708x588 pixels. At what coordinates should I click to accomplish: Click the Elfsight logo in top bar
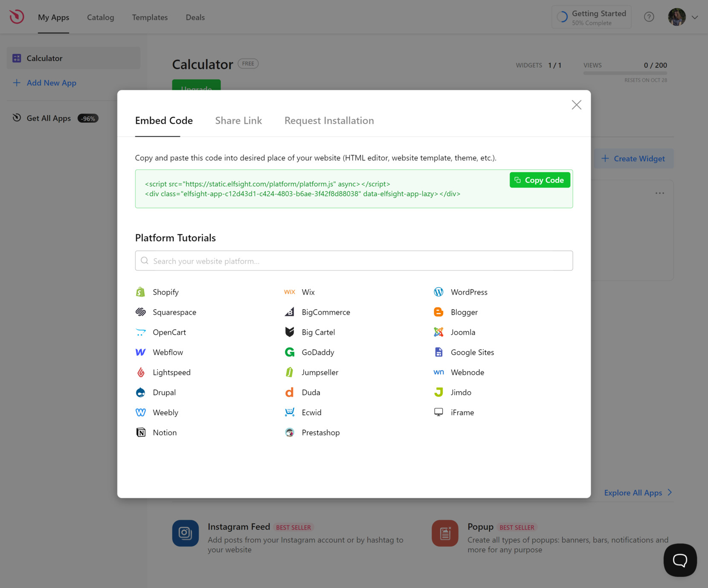coord(16,17)
